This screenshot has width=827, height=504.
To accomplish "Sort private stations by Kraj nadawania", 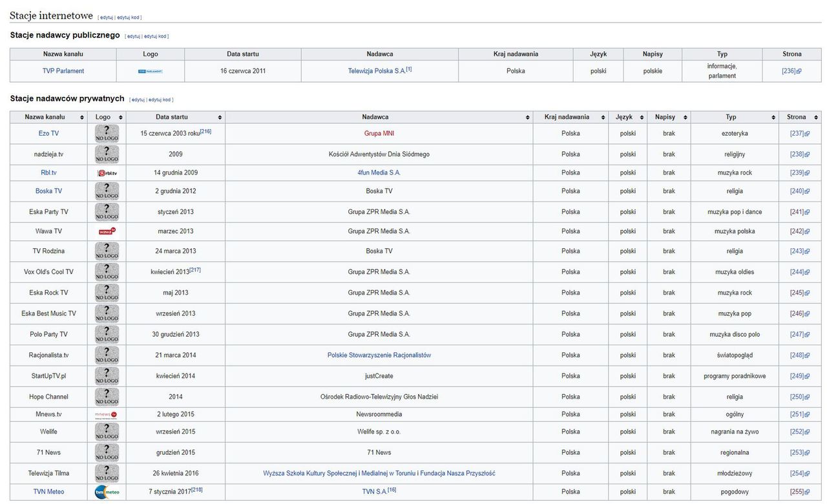I will pyautogui.click(x=571, y=117).
